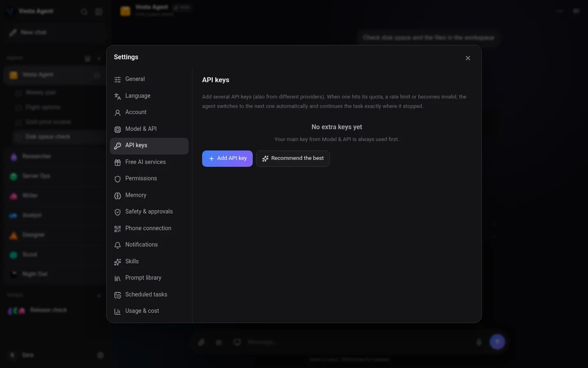Go to Safety & approvals
The height and width of the screenshot is (368, 588).
[149, 212]
